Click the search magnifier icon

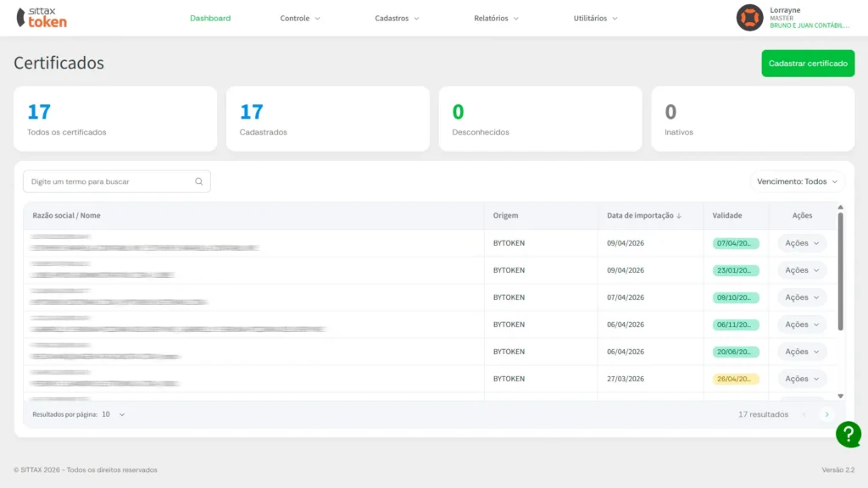point(198,181)
